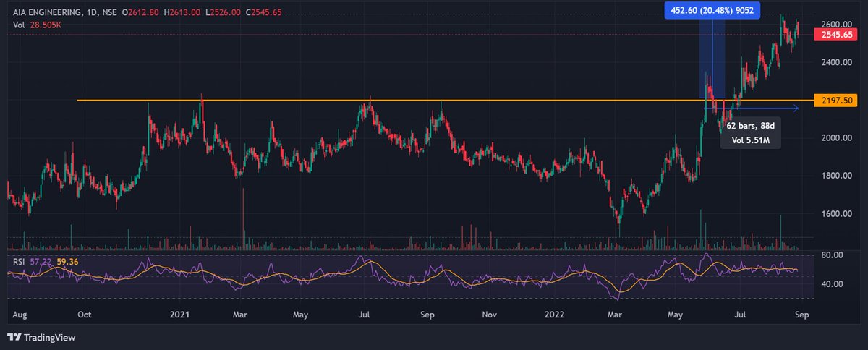868x350 pixels.
Task: Click the Aug date label on time axis
Action: [21, 315]
